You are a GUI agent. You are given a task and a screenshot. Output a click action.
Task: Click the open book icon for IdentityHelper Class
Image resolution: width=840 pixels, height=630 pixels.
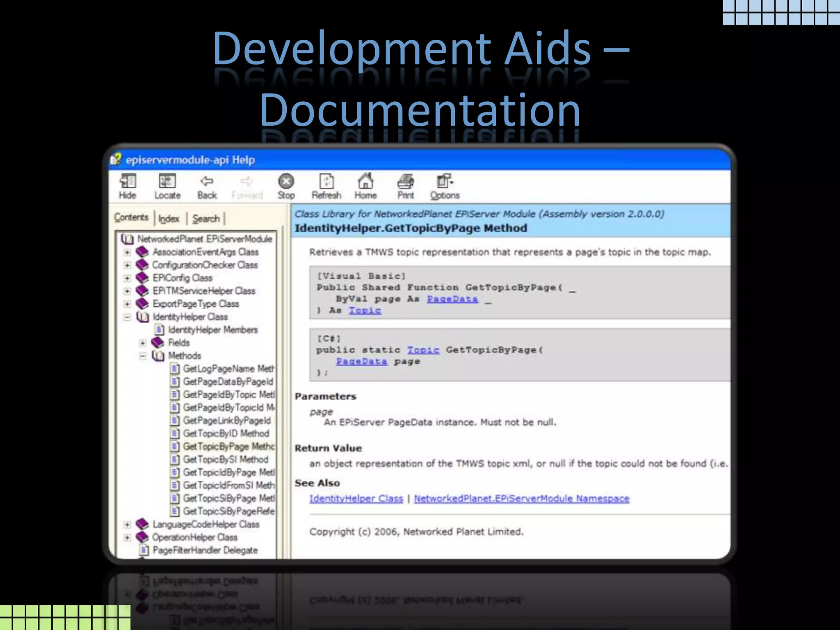pos(142,317)
